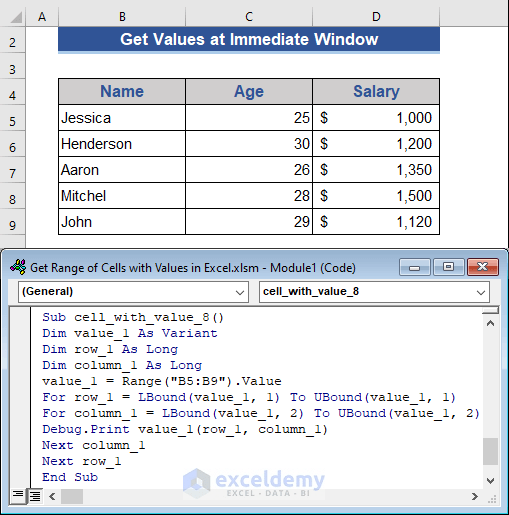Click the 'Dim value_1 As Variant' line
The width and height of the screenshot is (509, 515).
[130, 333]
